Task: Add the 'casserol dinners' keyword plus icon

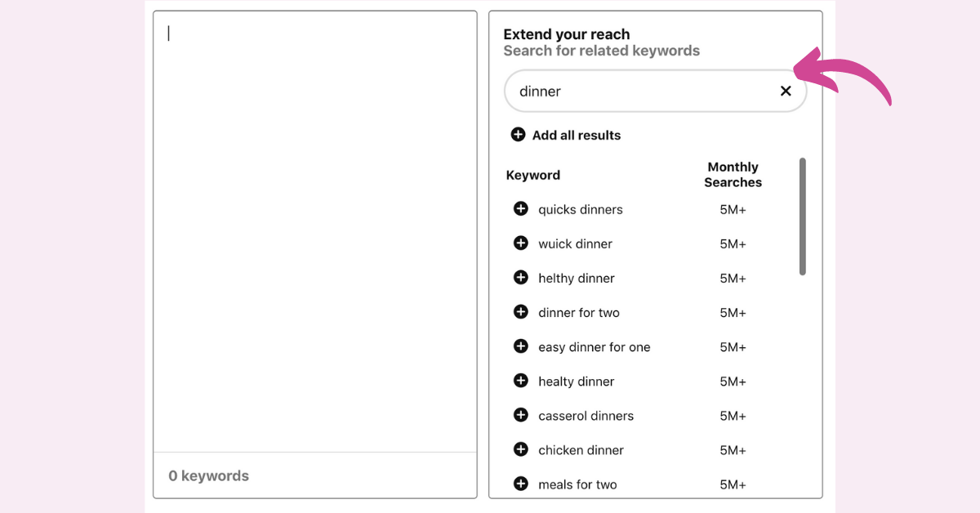Action: [520, 414]
